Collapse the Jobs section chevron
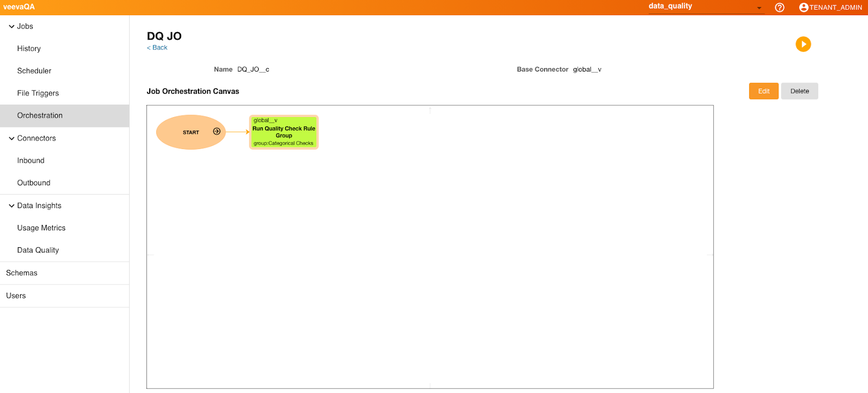Viewport: 868px width, 393px height. pyautogui.click(x=11, y=27)
